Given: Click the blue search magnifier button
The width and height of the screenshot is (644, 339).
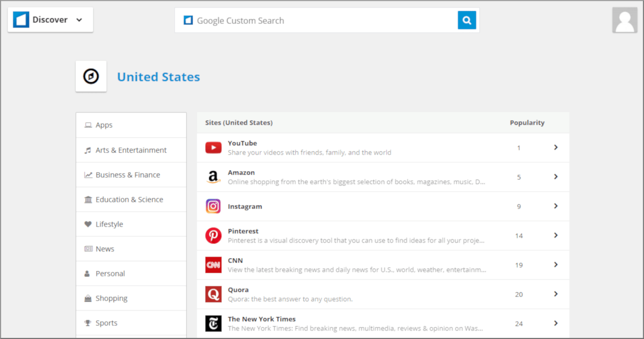Looking at the screenshot, I should pyautogui.click(x=466, y=20).
